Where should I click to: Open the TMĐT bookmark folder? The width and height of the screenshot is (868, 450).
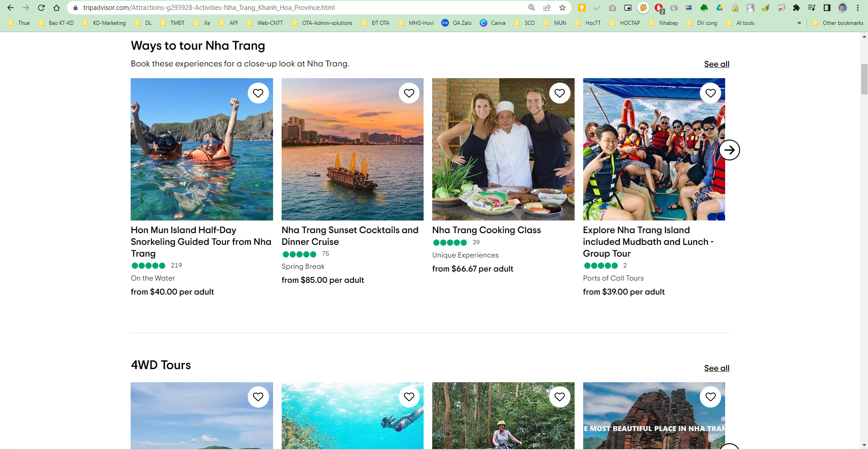coord(172,23)
